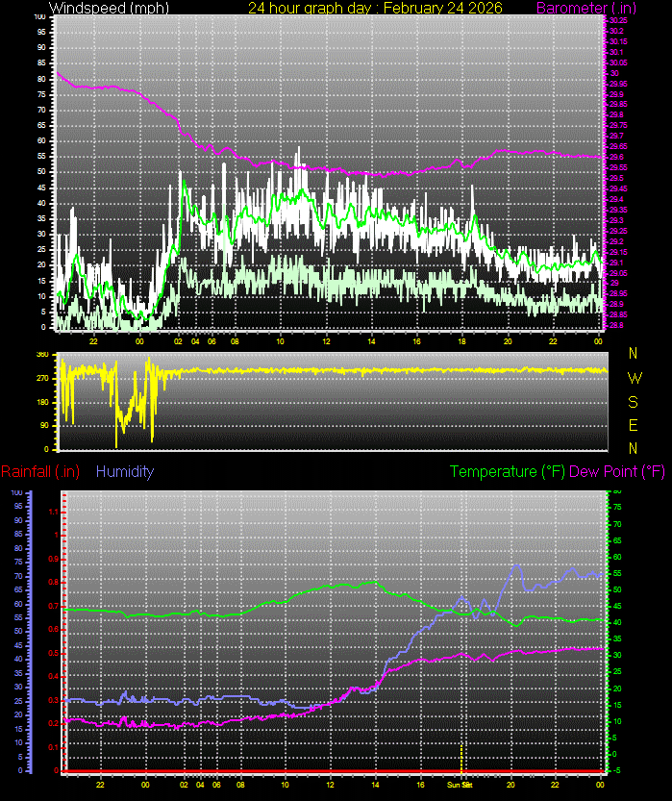
Task: Click hour '16' under the humidity graph
Action: click(420, 785)
